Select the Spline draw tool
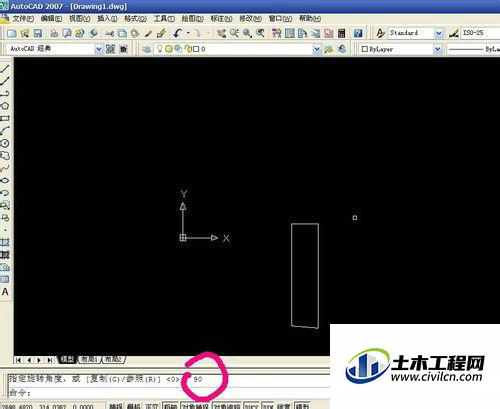500x409 pixels. pyautogui.click(x=5, y=168)
